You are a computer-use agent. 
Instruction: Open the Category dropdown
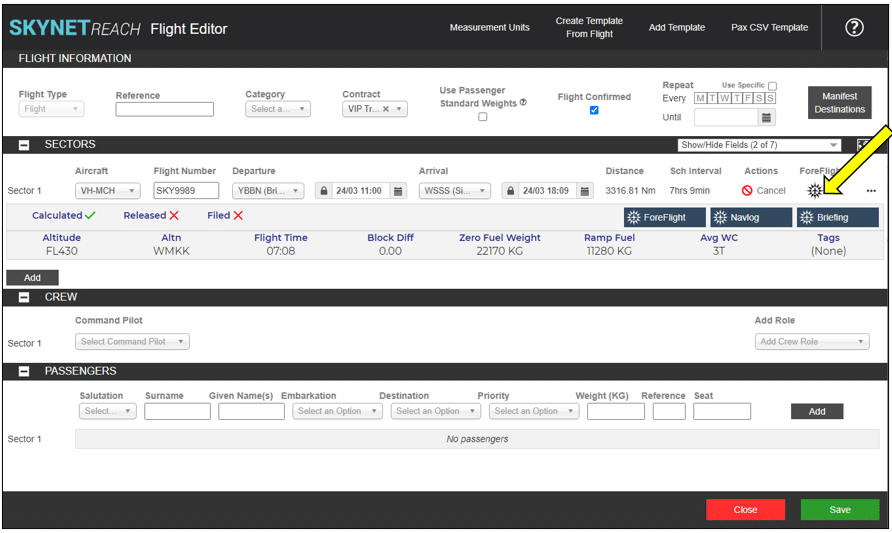tap(278, 109)
